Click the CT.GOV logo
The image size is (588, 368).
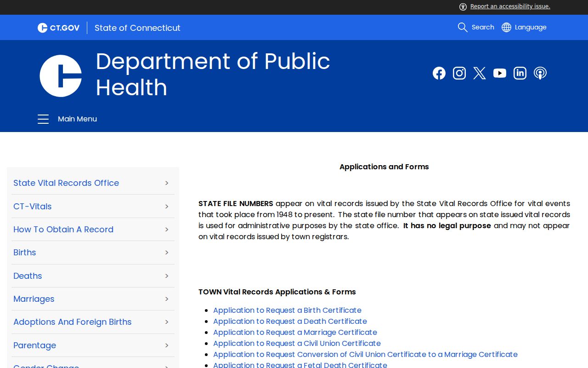coord(58,28)
